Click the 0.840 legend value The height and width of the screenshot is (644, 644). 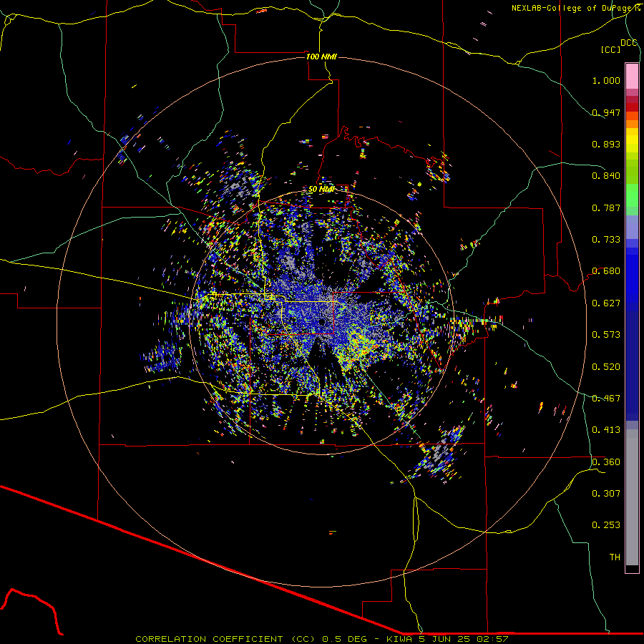(606, 176)
